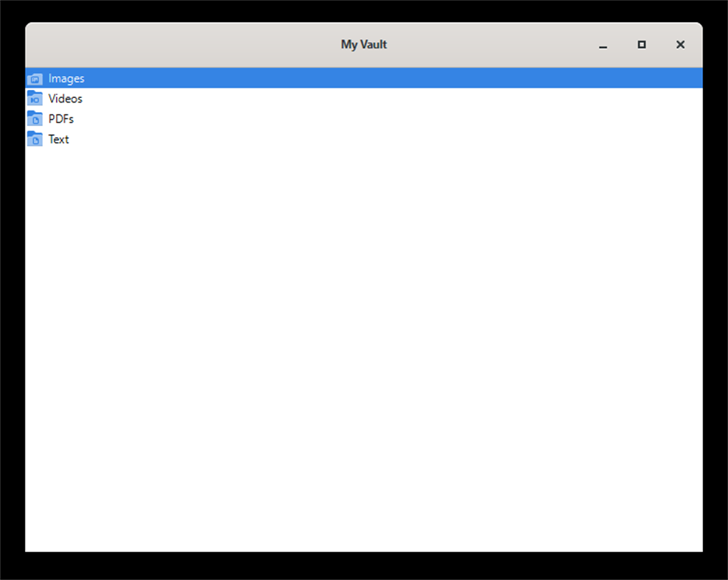Open the PDFs vault category
The width and height of the screenshot is (728, 580).
pos(61,118)
